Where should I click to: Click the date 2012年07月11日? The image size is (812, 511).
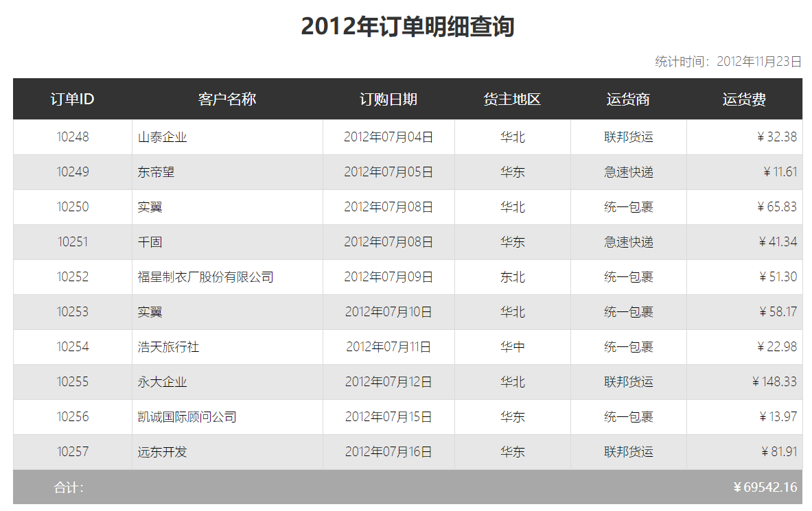(388, 346)
